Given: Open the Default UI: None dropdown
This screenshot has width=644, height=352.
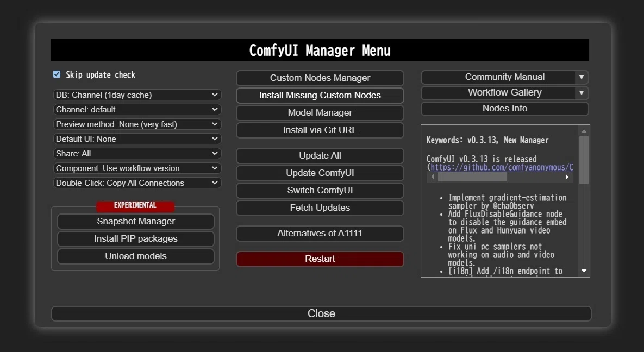Looking at the screenshot, I should coord(137,139).
